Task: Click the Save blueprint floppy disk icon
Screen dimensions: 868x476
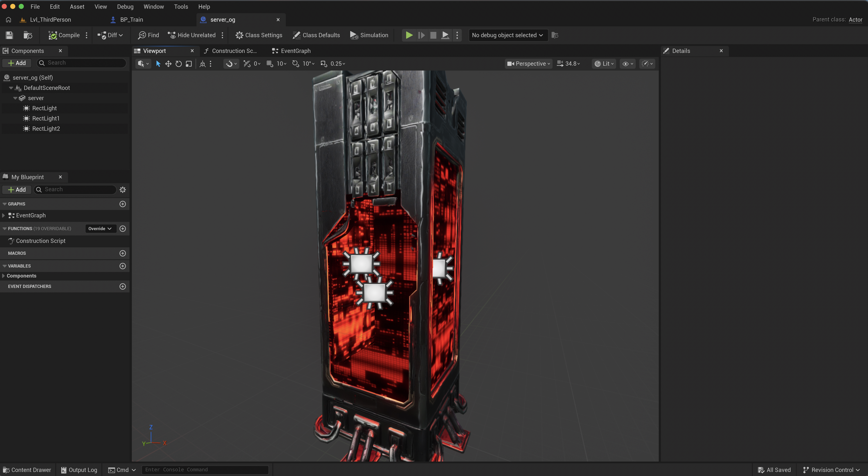Action: (x=9, y=35)
